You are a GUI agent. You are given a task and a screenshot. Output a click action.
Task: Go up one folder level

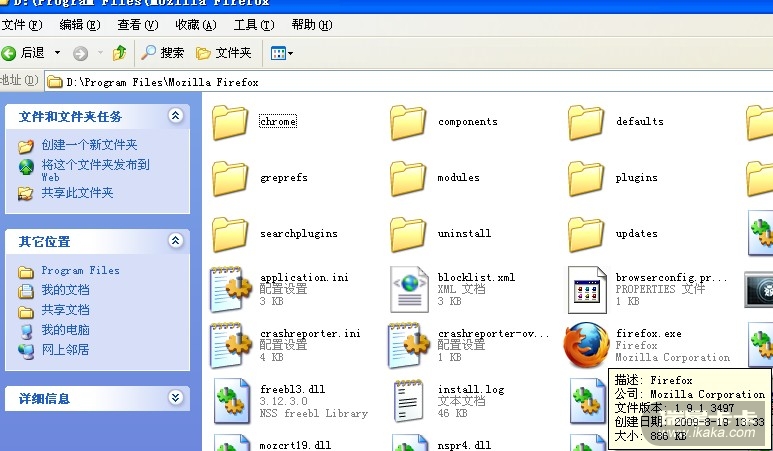(x=119, y=53)
